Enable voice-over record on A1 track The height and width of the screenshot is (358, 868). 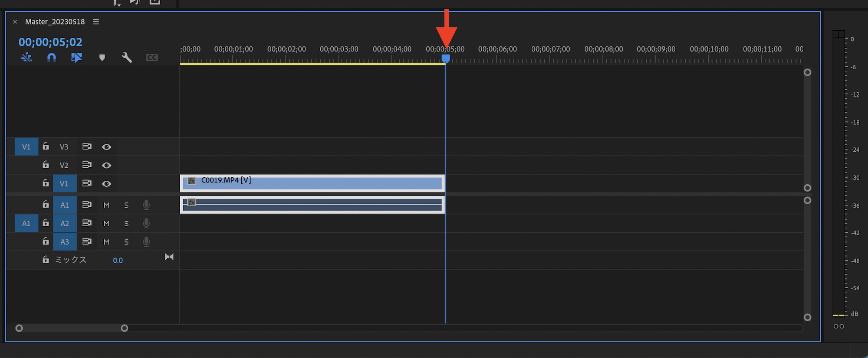click(146, 205)
